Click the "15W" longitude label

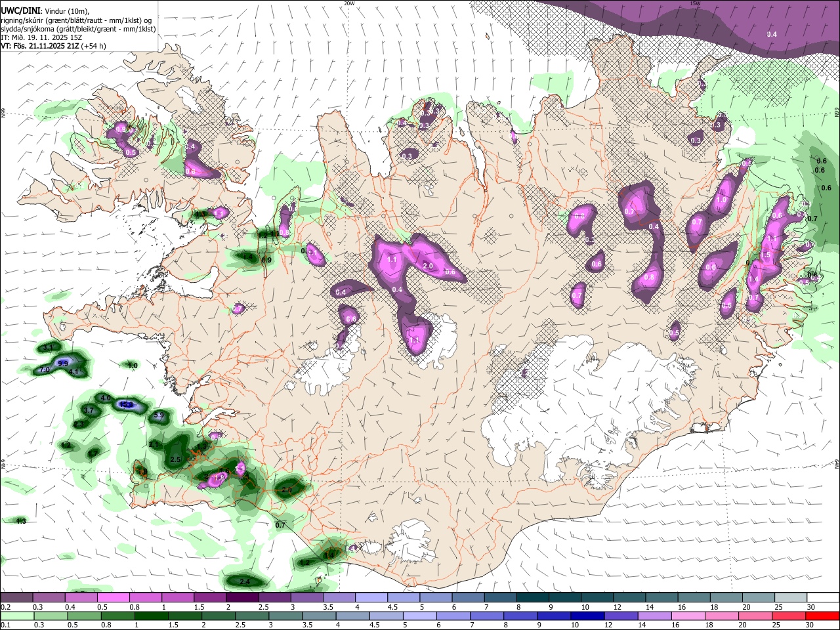(x=695, y=3)
